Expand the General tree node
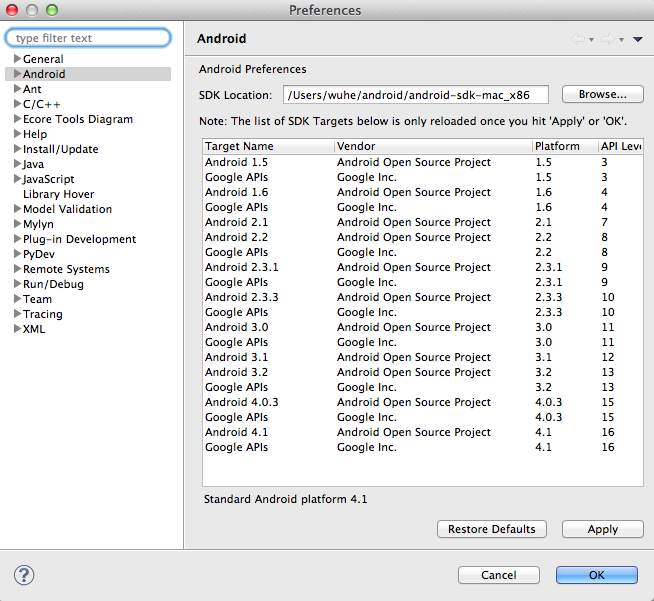Screen dimensions: 654x601 [x=17, y=58]
